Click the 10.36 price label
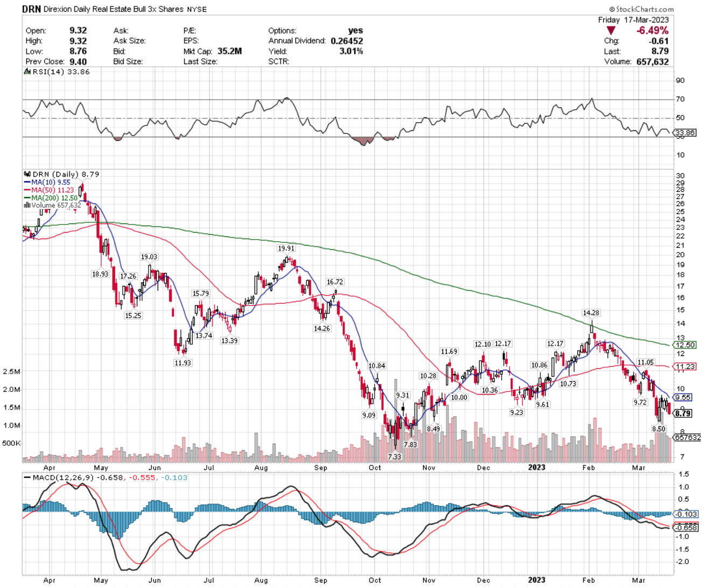Viewport: 704px width, 588px height. pyautogui.click(x=490, y=390)
